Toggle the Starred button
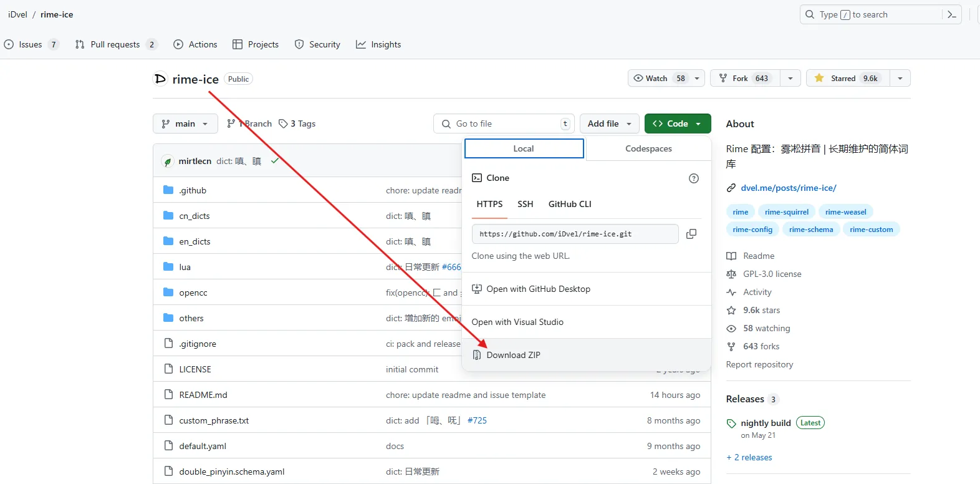 [848, 78]
